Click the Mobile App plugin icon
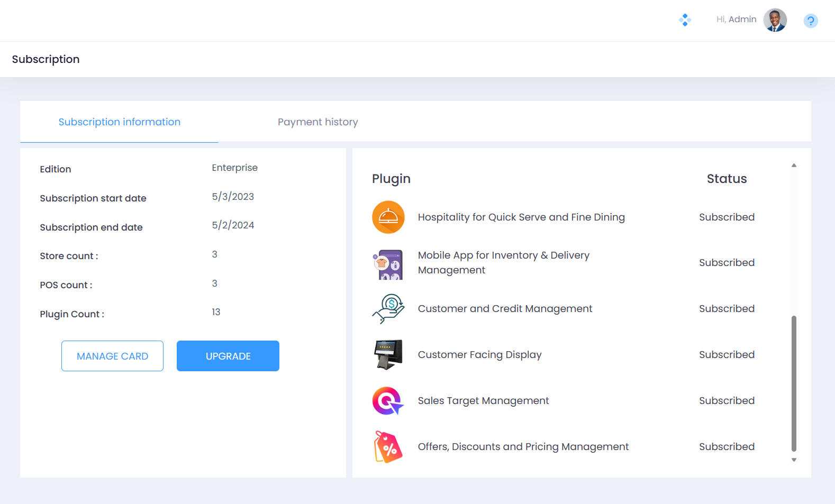The height and width of the screenshot is (504, 835). (388, 264)
